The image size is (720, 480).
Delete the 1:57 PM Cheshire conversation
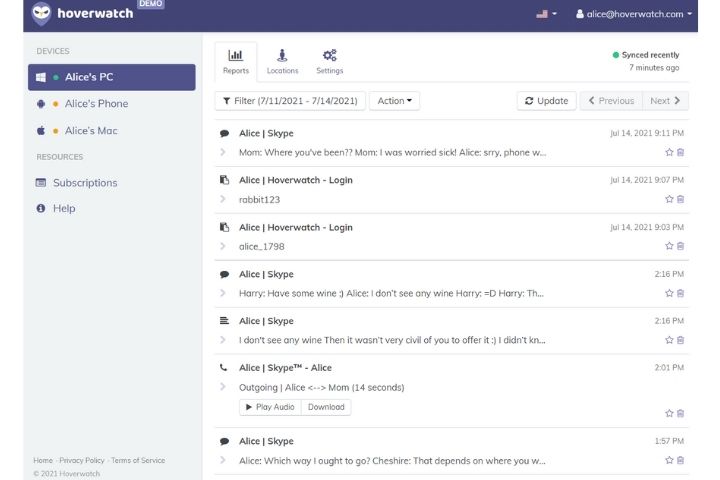pyautogui.click(x=681, y=460)
